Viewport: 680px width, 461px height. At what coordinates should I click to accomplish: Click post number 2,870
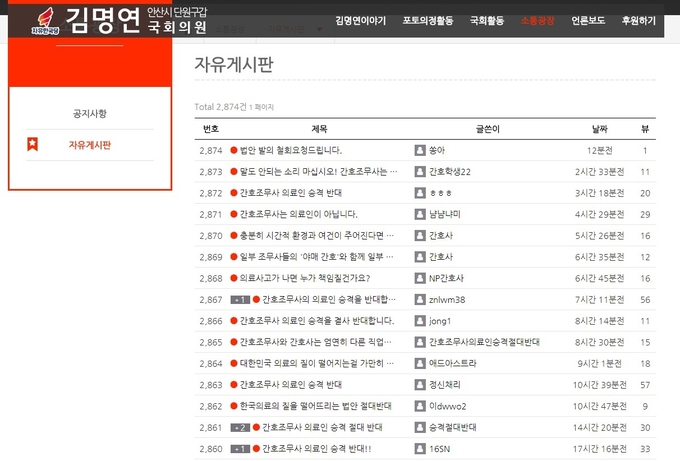(x=211, y=236)
